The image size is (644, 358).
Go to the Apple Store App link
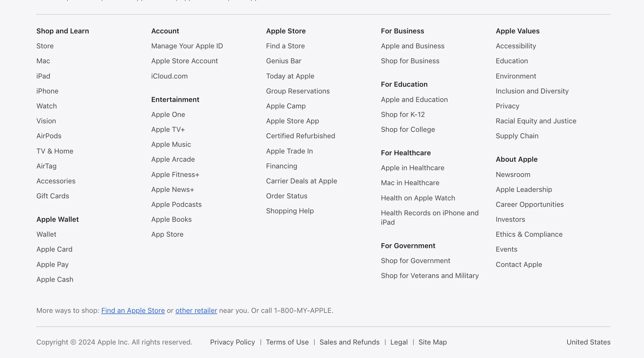pos(292,121)
